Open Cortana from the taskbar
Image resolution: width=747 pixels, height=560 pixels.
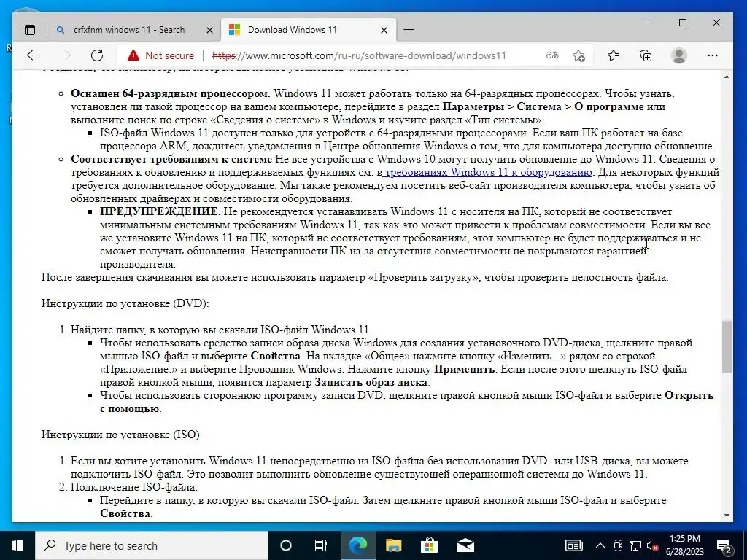point(285,545)
